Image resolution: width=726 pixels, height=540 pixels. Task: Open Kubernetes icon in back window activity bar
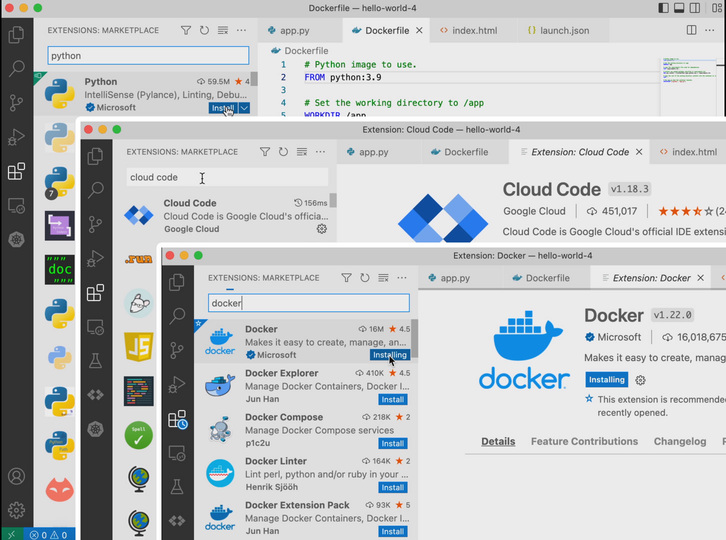[16, 239]
